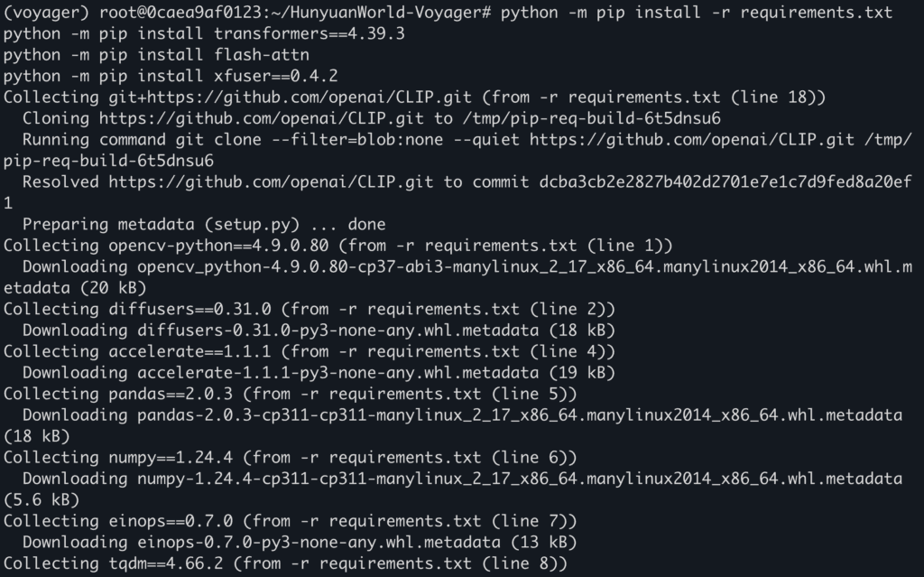Click the tqdm==4.66.2 package name
The image size is (924, 577).
[166, 564]
